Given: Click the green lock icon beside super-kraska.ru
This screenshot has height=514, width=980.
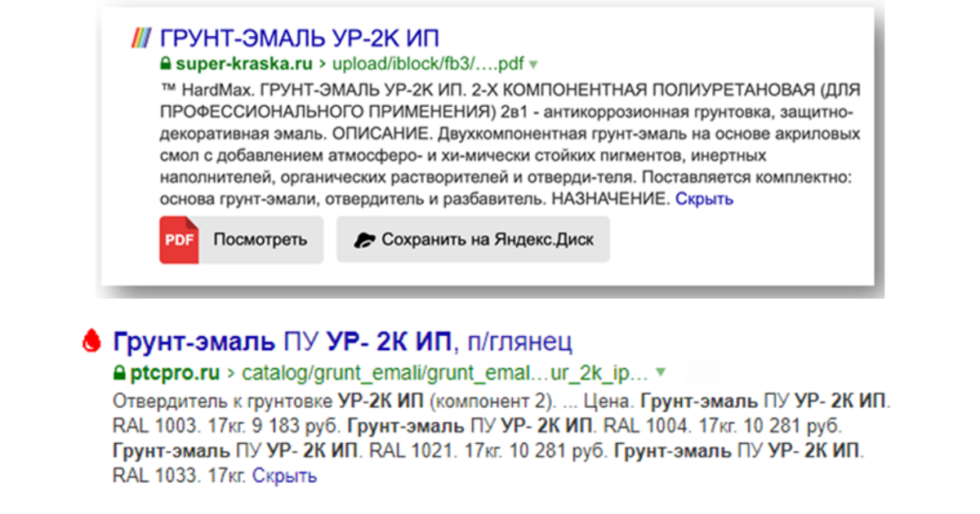Looking at the screenshot, I should (165, 63).
